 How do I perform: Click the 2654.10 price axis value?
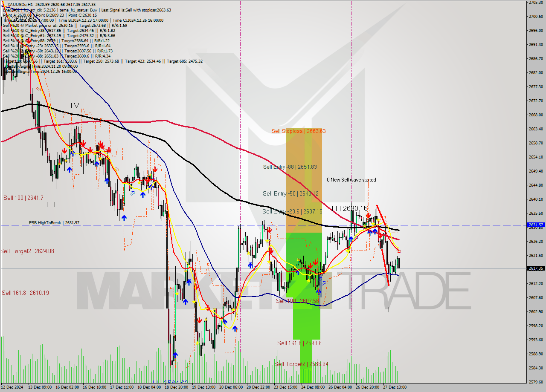(x=536, y=157)
